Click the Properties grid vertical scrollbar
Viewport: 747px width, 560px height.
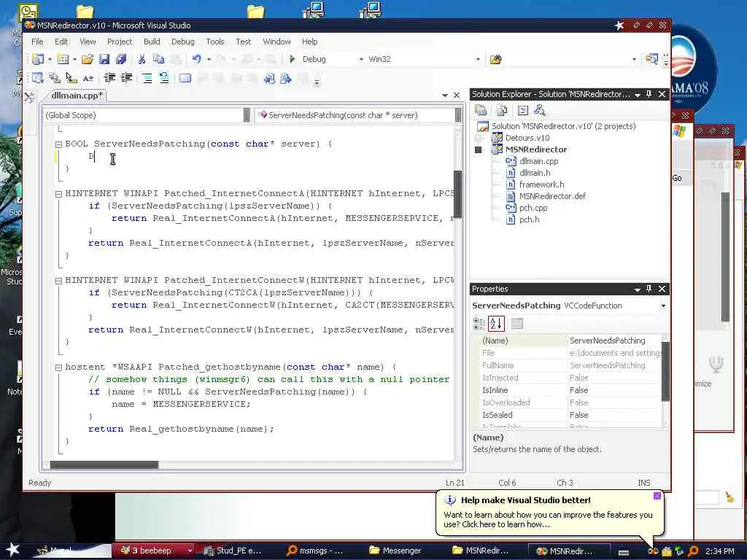click(665, 370)
